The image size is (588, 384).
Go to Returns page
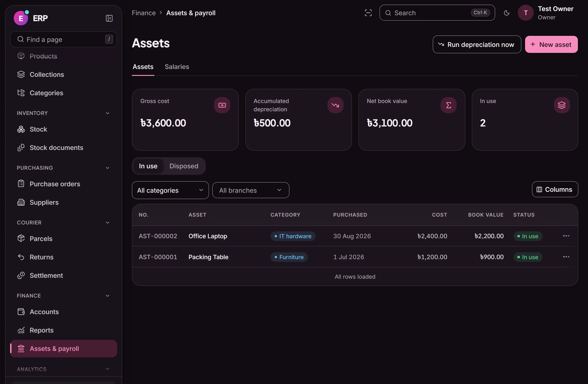pos(63,257)
